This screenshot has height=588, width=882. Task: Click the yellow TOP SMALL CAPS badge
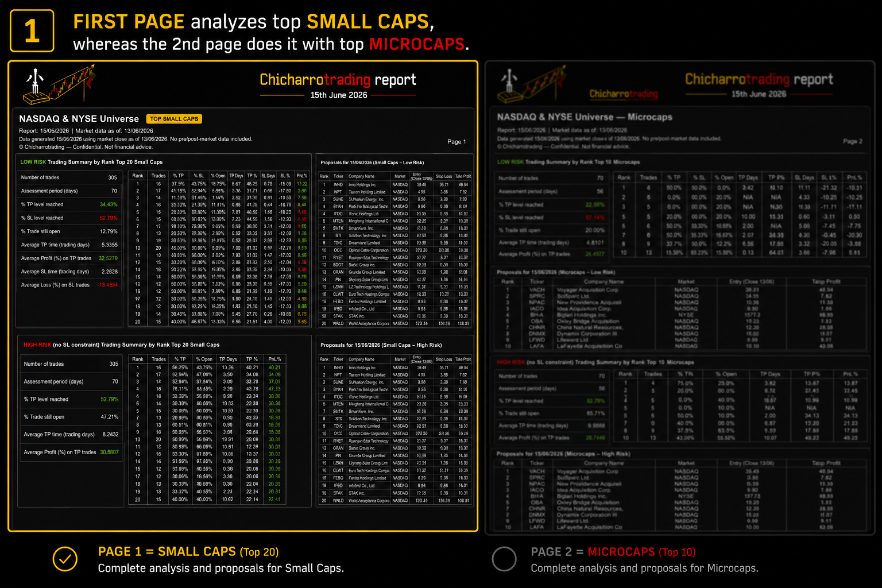click(x=174, y=119)
